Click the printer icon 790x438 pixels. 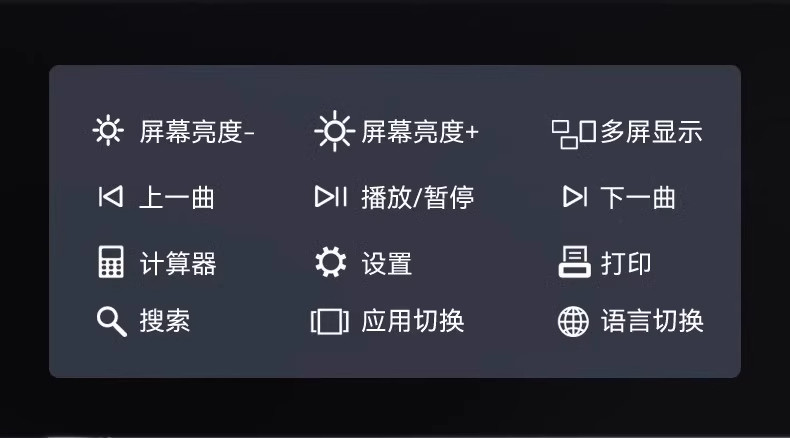coord(574,262)
